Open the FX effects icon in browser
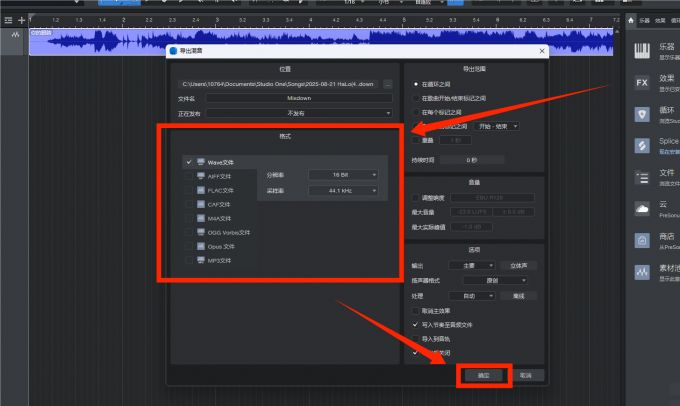Viewport: 680px width, 406px height. (642, 82)
